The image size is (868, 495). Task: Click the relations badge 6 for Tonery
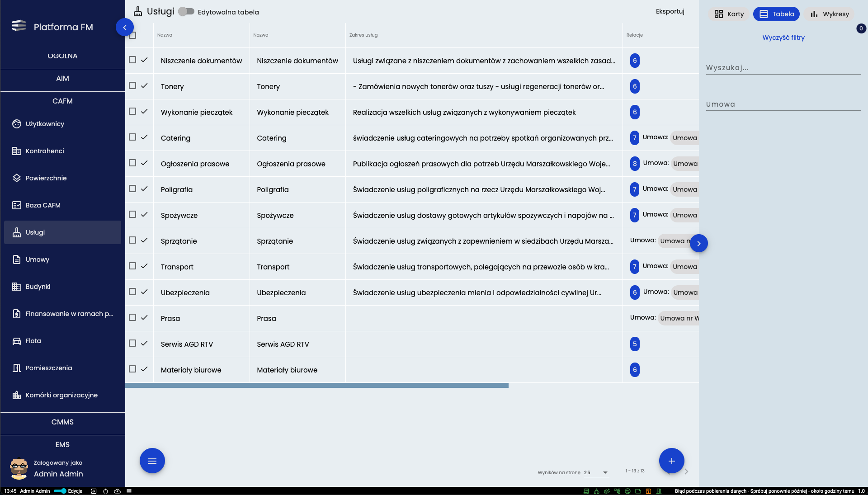pos(635,86)
